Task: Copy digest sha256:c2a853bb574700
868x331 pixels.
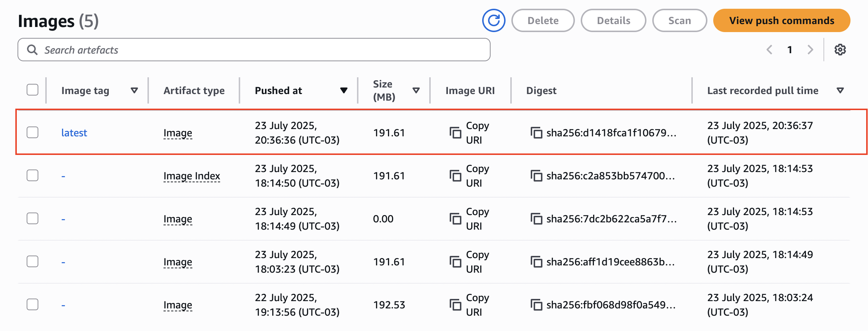Action: 536,176
